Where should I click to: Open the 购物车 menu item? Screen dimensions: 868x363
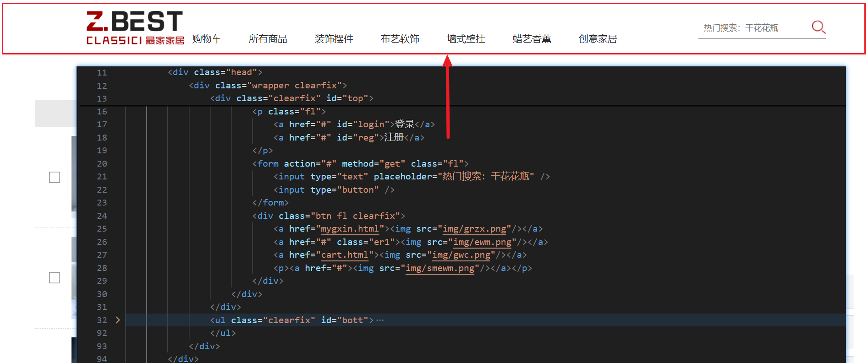click(x=207, y=39)
